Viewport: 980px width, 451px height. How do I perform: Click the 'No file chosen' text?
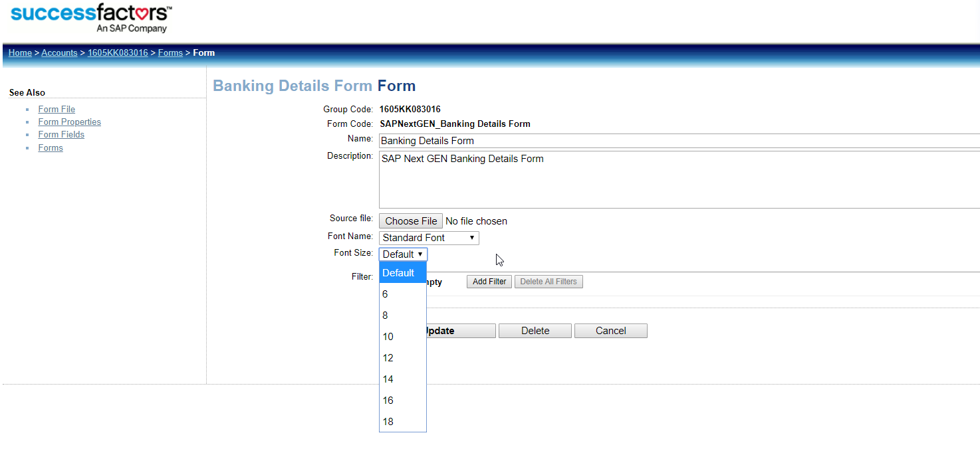476,221
